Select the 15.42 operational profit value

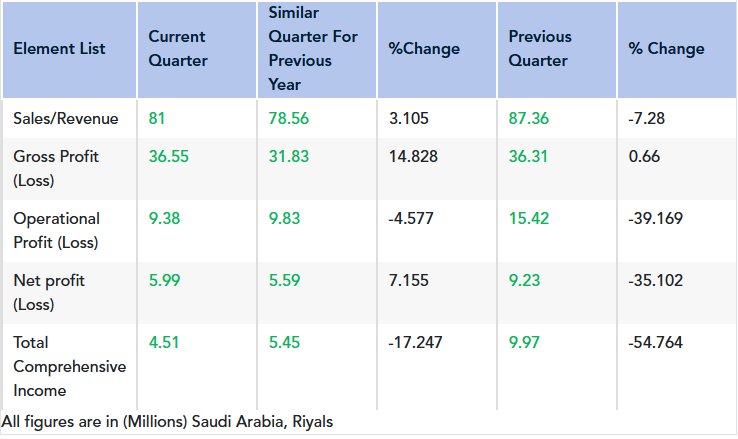coord(529,219)
